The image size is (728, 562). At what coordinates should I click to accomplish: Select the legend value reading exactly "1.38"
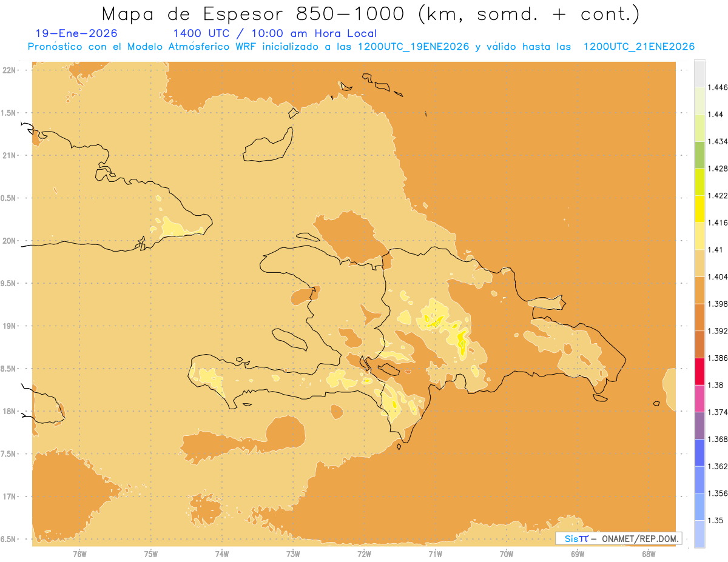pyautogui.click(x=715, y=385)
